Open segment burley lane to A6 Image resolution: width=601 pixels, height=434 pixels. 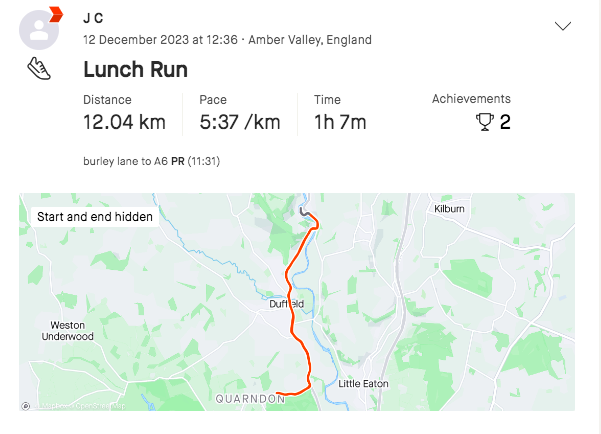click(x=126, y=161)
